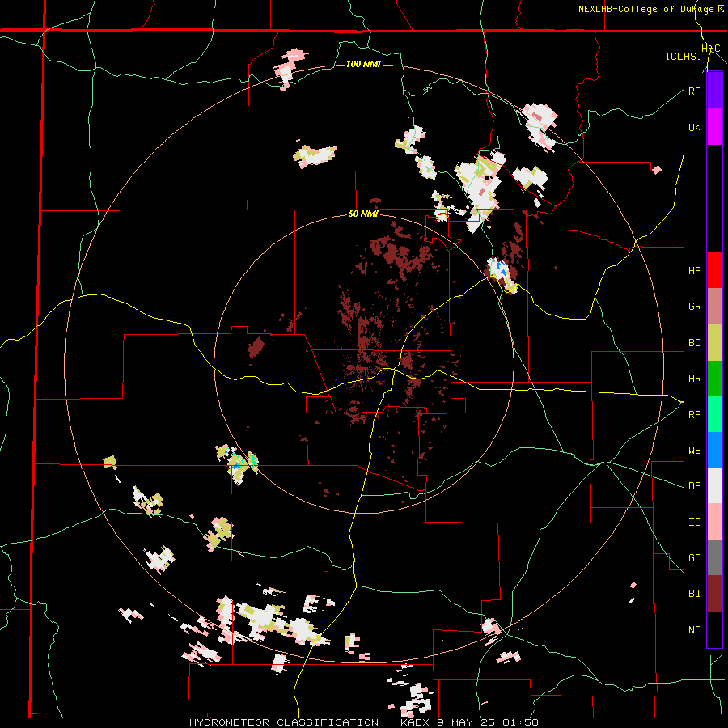Click the HHC product label
This screenshot has width=728, height=728.
click(710, 49)
